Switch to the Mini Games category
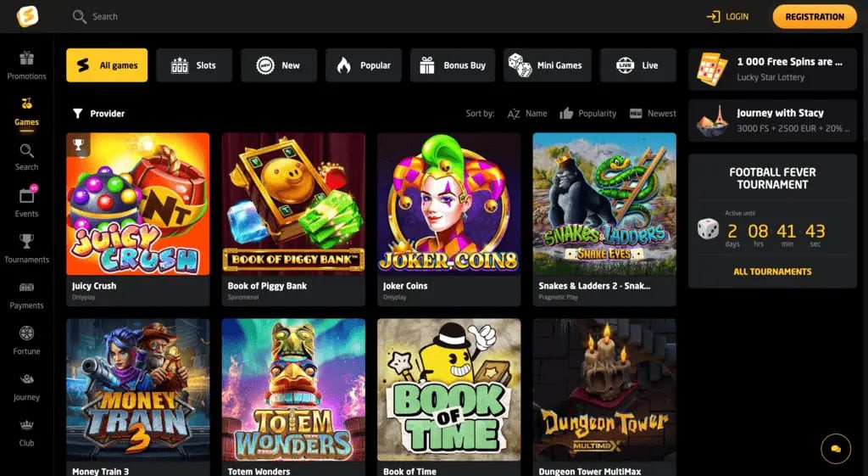 548,65
